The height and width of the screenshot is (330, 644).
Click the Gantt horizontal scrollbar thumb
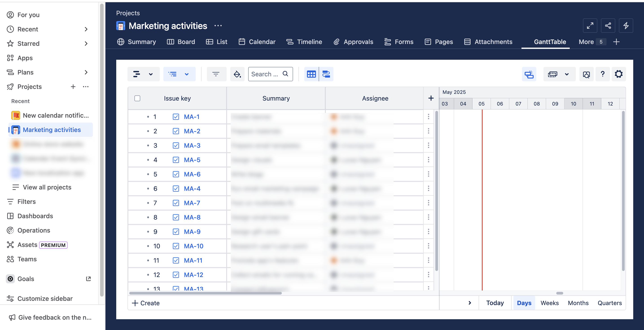559,293
